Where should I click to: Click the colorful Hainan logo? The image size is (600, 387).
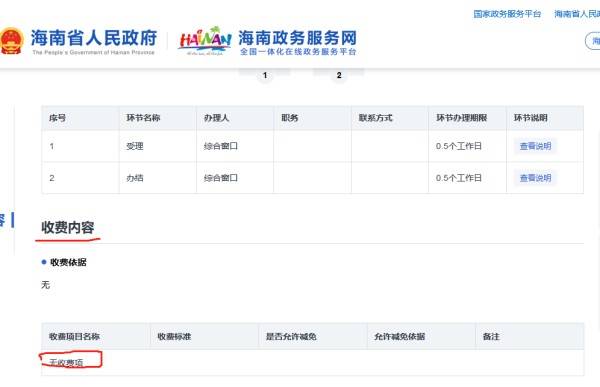[x=205, y=41]
